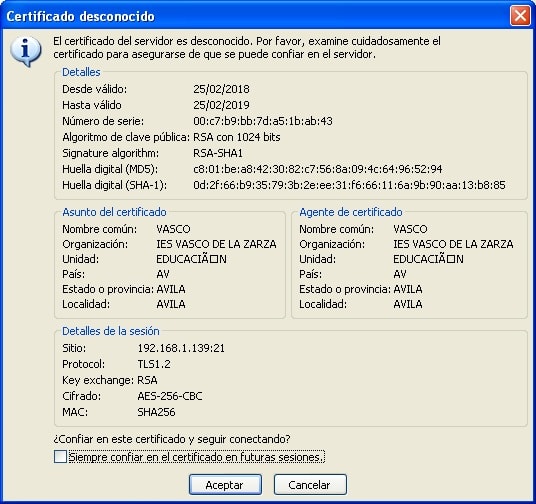Click MAC value SHA256

[x=156, y=412]
